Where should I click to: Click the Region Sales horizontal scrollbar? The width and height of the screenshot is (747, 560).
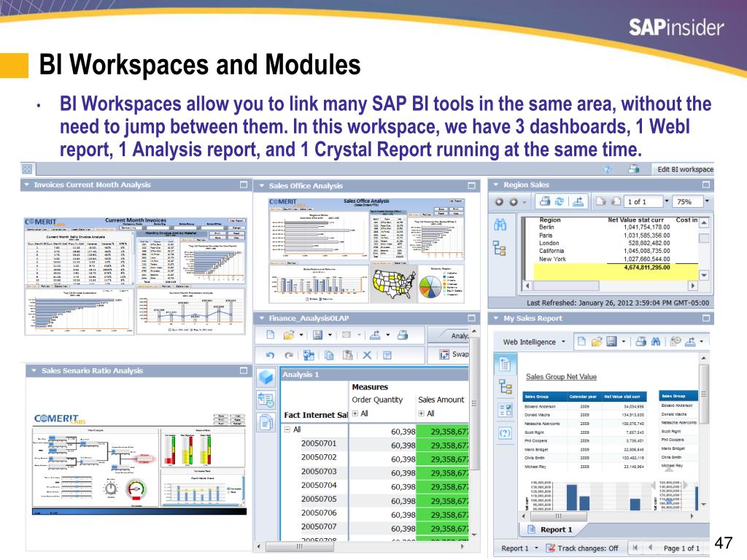(x=611, y=286)
